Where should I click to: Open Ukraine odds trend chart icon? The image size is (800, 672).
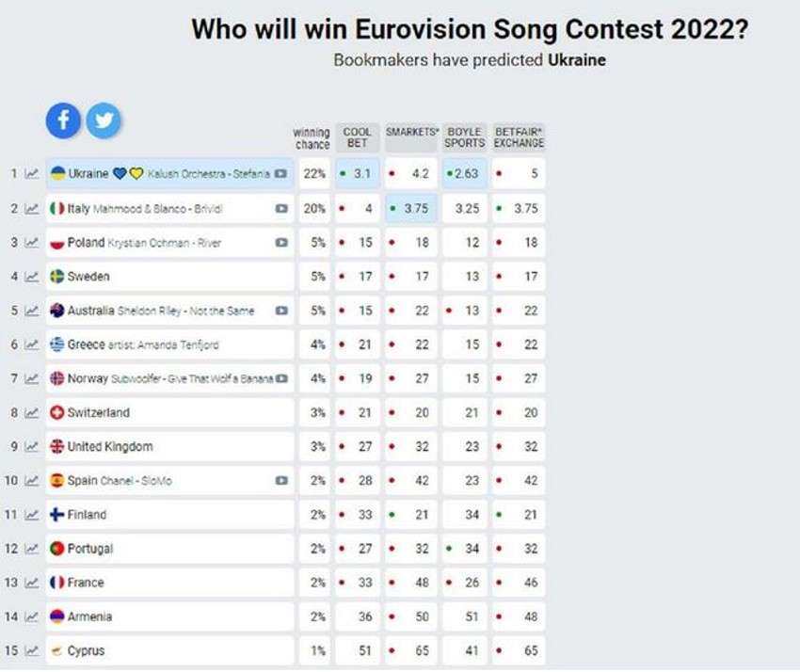click(32, 174)
